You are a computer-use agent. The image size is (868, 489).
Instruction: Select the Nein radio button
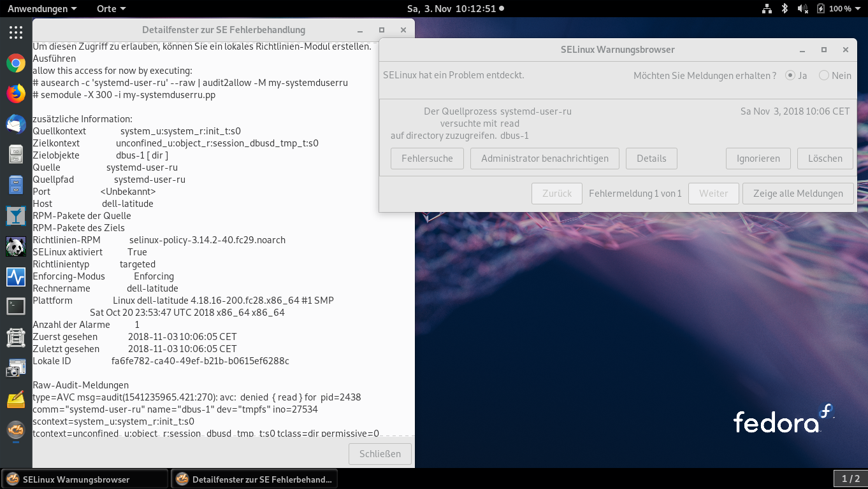824,75
